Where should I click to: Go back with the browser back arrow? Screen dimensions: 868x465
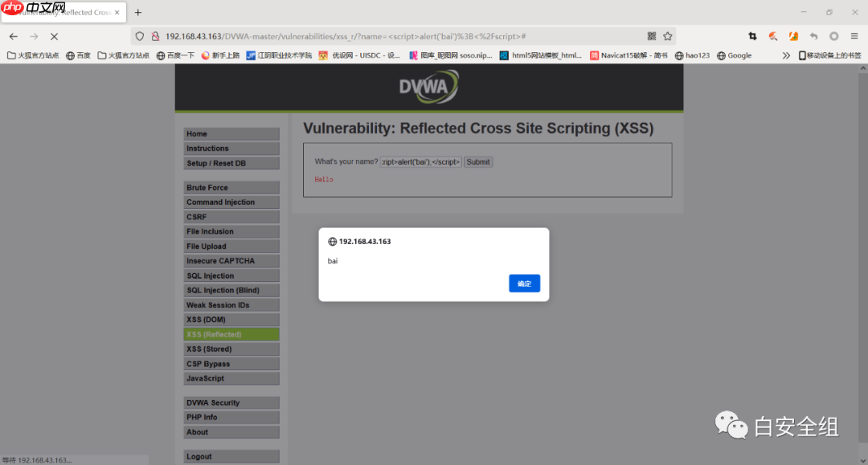14,36
